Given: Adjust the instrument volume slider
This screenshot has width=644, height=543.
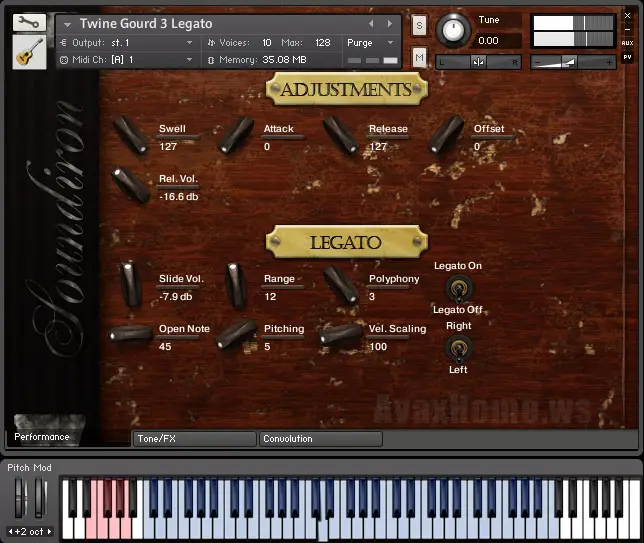Looking at the screenshot, I should click(573, 62).
